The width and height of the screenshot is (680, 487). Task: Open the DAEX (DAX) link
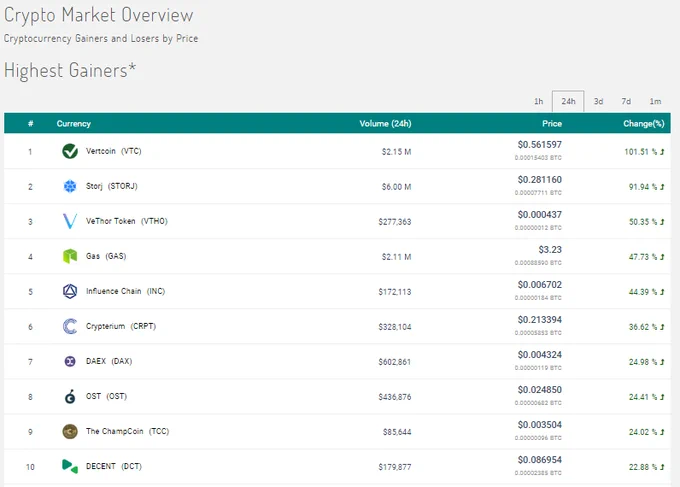109,361
